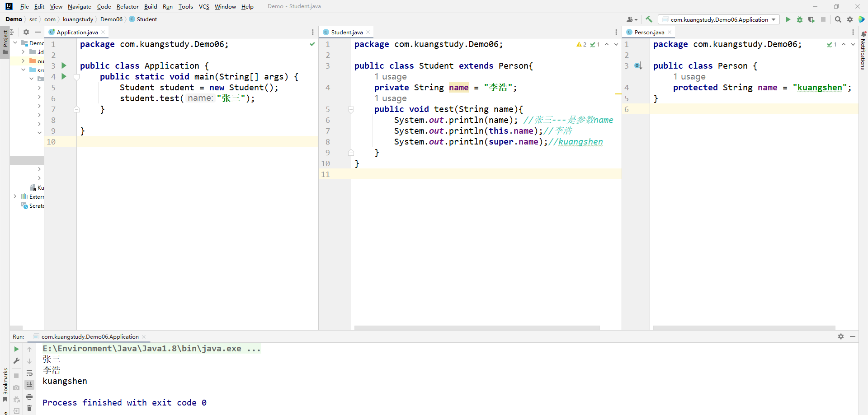The width and height of the screenshot is (868, 415).
Task: Run with Coverage using the shield icon
Action: (811, 19)
